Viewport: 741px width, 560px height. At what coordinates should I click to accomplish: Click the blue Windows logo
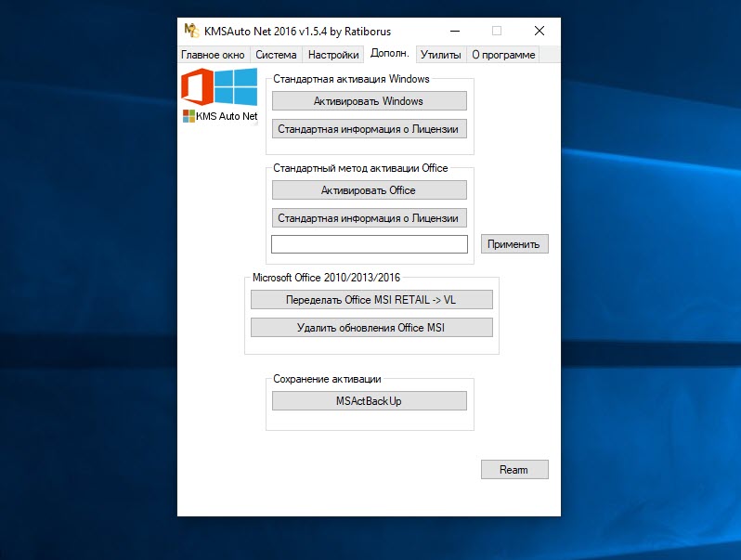(236, 86)
